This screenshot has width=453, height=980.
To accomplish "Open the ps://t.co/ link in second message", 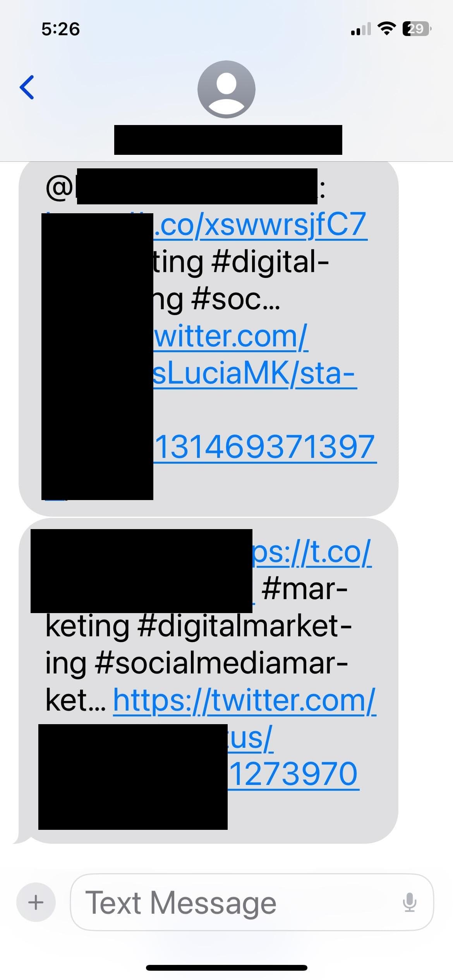I will 312,552.
